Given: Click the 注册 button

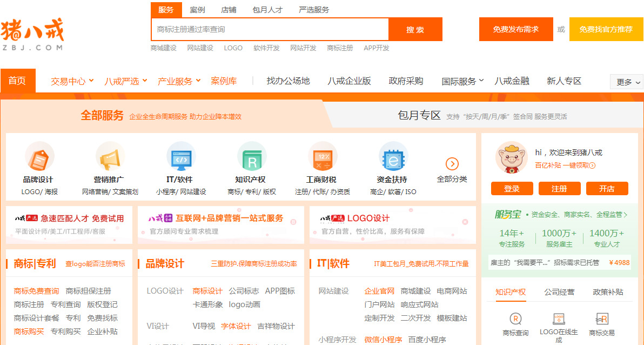Looking at the screenshot, I should [x=559, y=189].
